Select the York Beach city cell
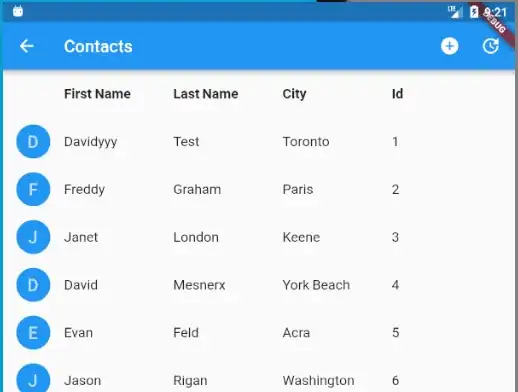The height and width of the screenshot is (392, 518). (x=316, y=285)
